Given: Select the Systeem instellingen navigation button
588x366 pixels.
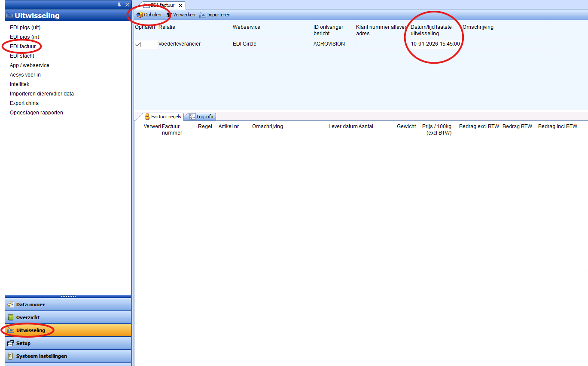Looking at the screenshot, I should [68, 356].
